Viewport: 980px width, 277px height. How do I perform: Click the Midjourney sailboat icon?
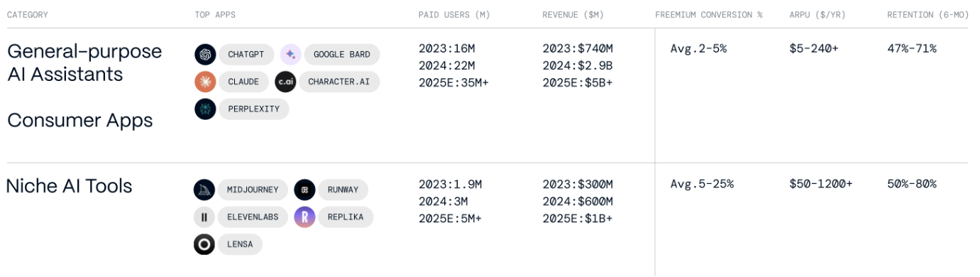(x=204, y=190)
